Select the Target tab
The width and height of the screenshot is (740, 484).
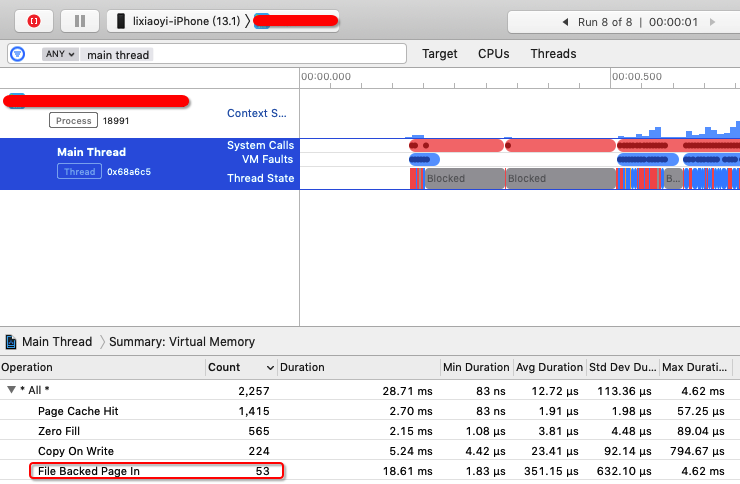(x=439, y=54)
